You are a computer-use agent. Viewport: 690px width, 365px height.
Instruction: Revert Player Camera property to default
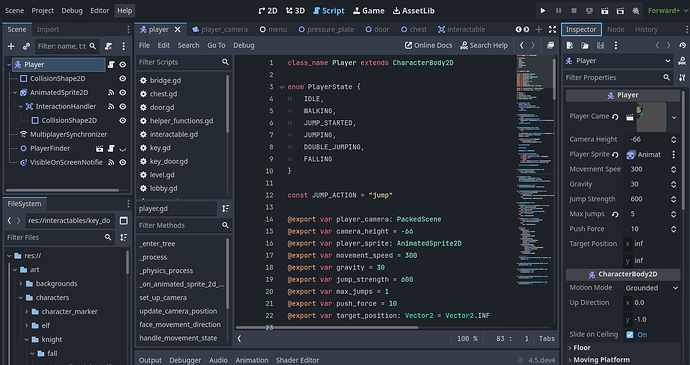(615, 117)
